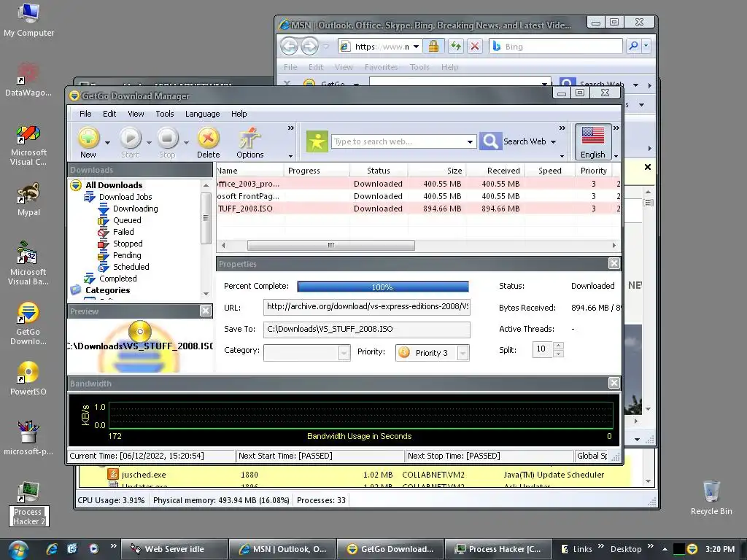Image resolution: width=747 pixels, height=560 pixels.
Task: Open the View menu in GetGo
Action: [136, 114]
